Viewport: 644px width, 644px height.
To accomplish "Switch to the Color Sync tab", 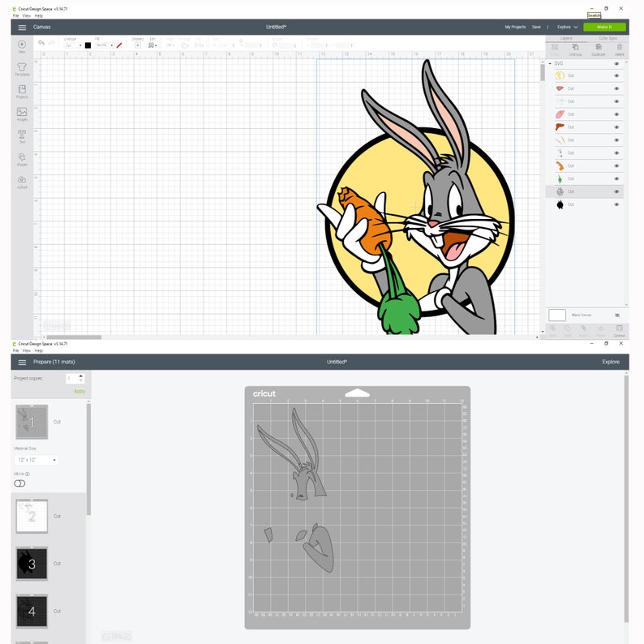I will pyautogui.click(x=608, y=38).
